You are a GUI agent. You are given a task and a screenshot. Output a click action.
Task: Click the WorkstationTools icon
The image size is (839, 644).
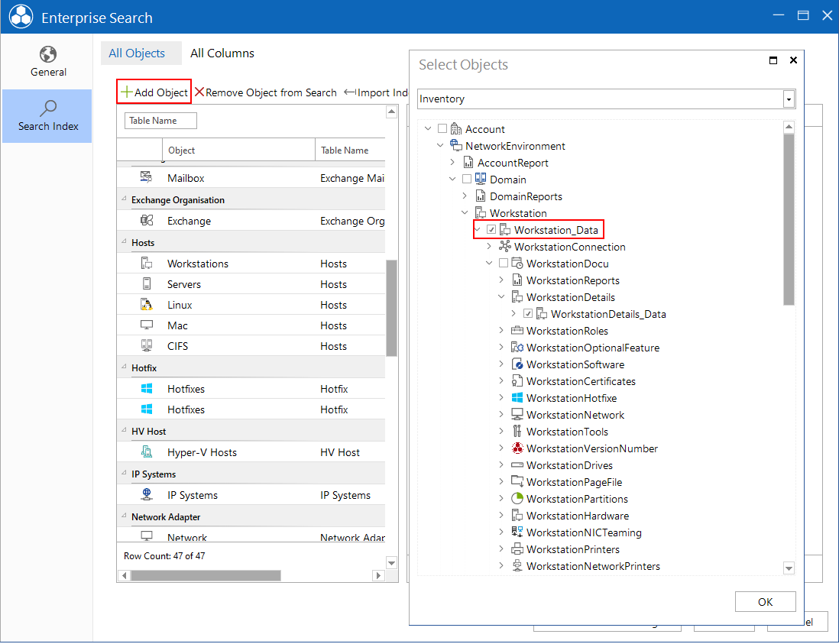[x=517, y=431]
